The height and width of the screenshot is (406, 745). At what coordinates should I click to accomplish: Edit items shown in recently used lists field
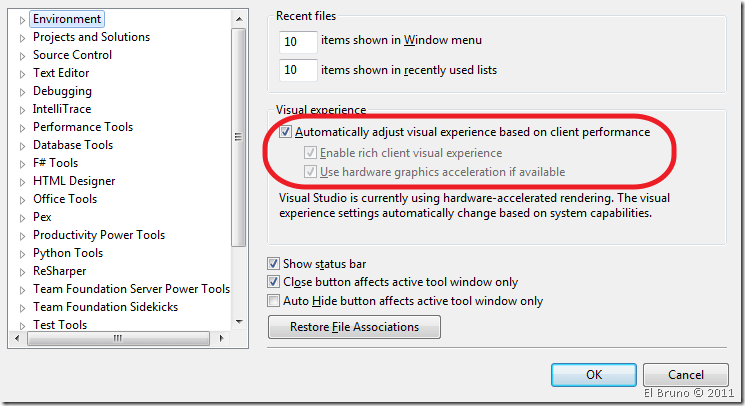(x=299, y=70)
